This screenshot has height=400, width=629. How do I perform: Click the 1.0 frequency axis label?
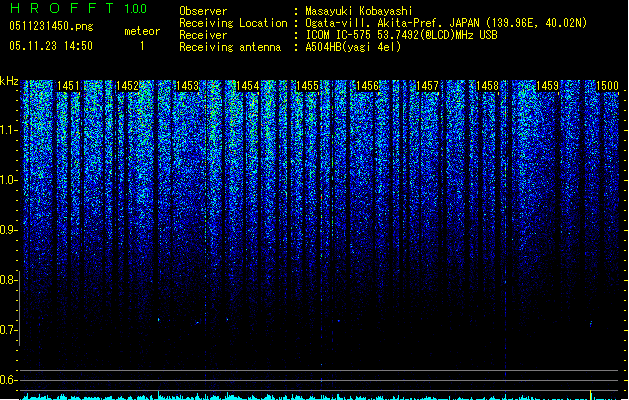[8, 180]
